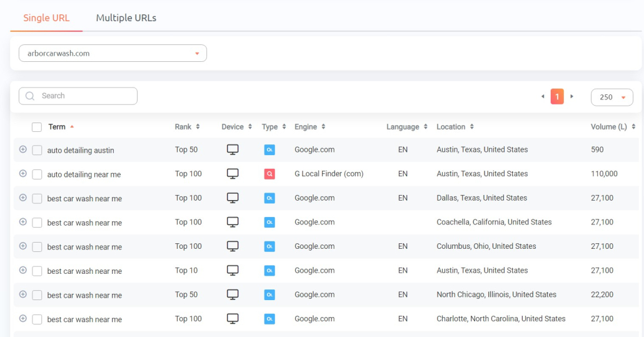644x337 pixels.
Task: Select page 1 in pagination
Action: (x=557, y=97)
